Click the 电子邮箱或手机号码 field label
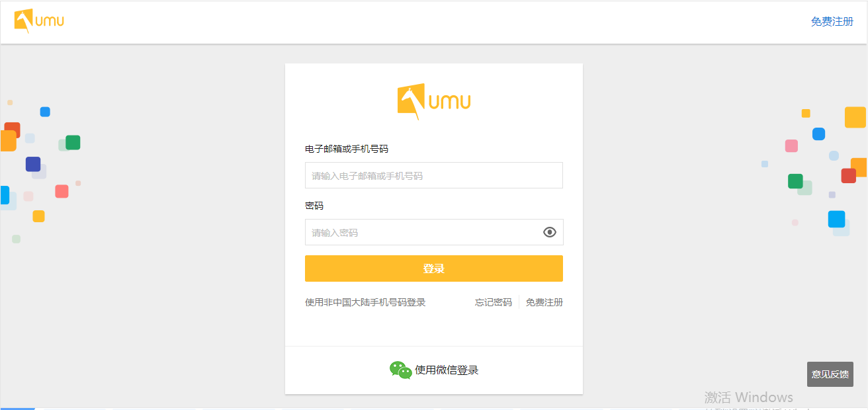Image resolution: width=868 pixels, height=410 pixels. [x=347, y=149]
